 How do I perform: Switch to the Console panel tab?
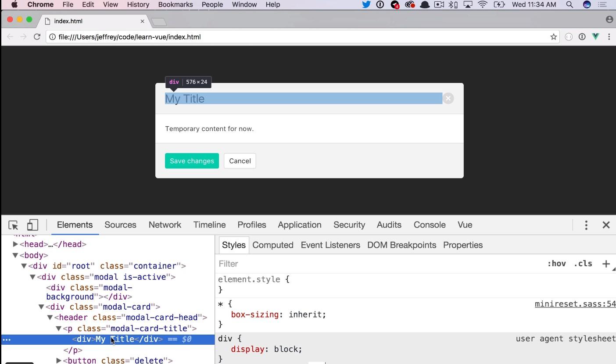click(430, 225)
